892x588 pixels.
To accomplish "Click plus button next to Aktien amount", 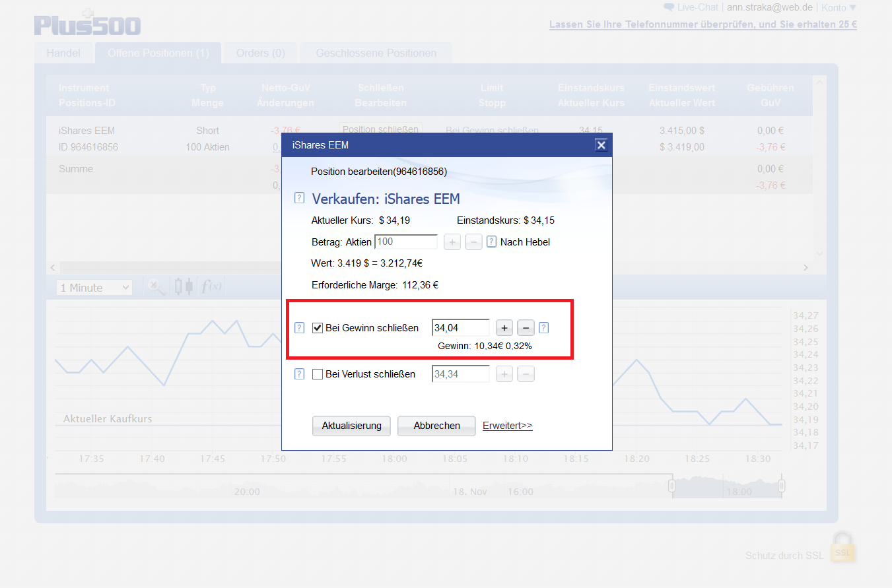I will (x=452, y=242).
